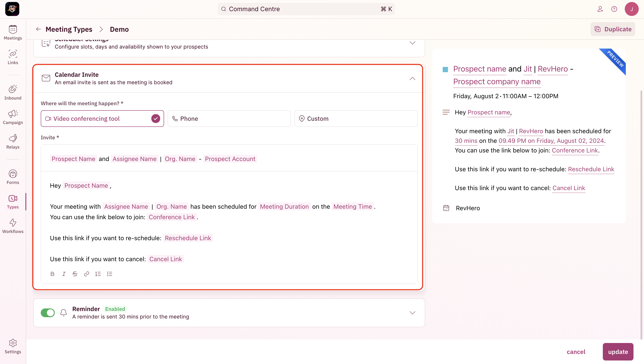Open Meetings in the sidebar
The height and width of the screenshot is (364, 644).
point(13,33)
